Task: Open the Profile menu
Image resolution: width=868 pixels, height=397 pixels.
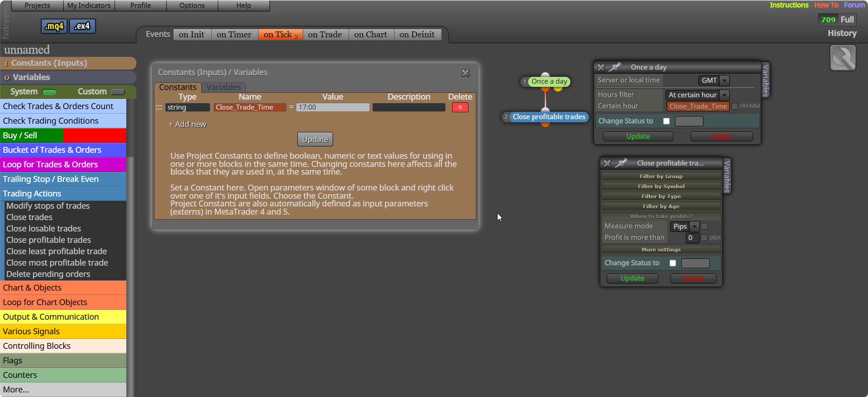Action: [140, 5]
